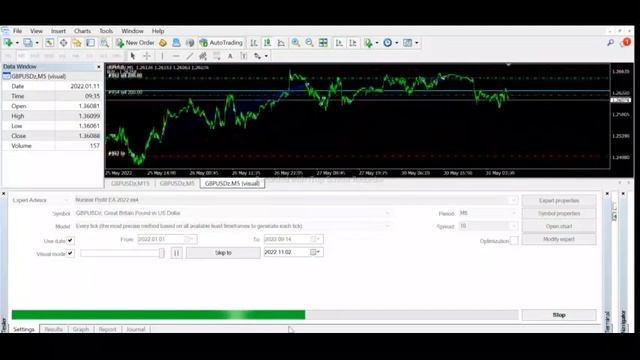Select the horizontal line drawing tool
Image resolution: width=640 pixels, height=360 pixels.
coord(176,56)
